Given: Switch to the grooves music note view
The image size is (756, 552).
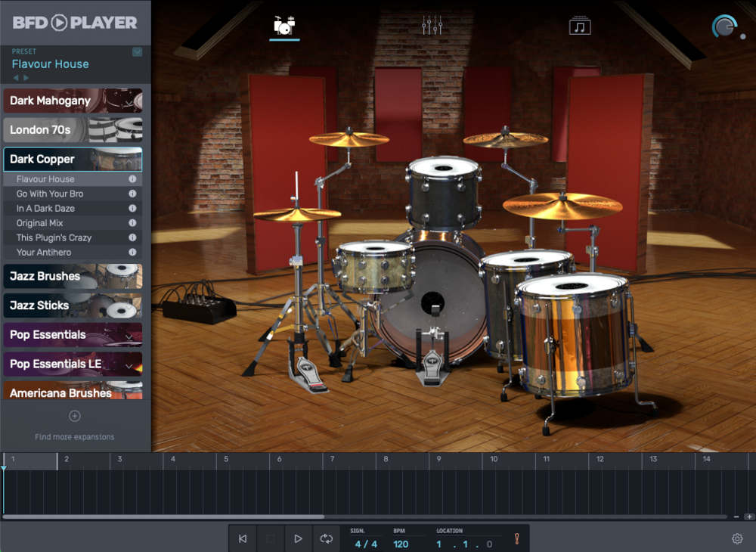Looking at the screenshot, I should 579,24.
